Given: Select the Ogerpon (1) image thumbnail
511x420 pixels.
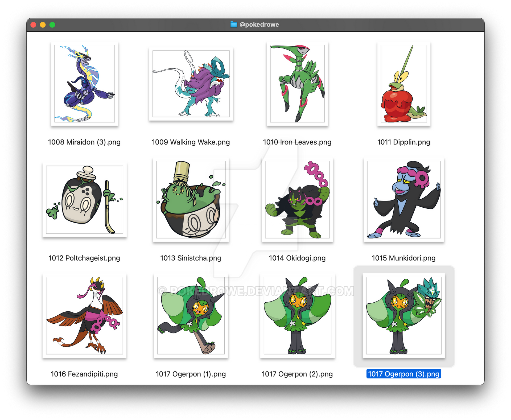Looking at the screenshot, I should click(x=191, y=316).
